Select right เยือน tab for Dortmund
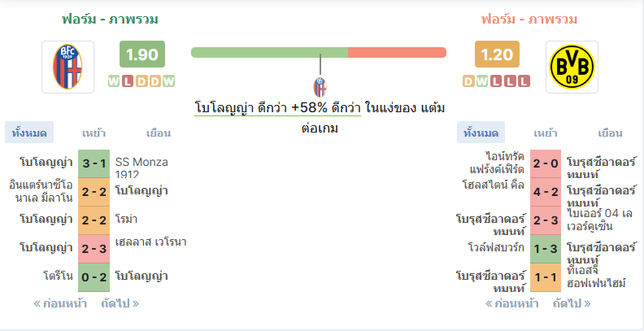 (611, 133)
